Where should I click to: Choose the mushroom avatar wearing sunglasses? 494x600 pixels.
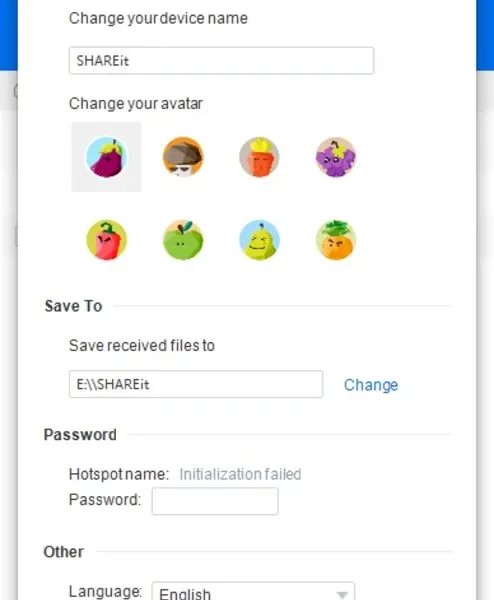(x=183, y=157)
